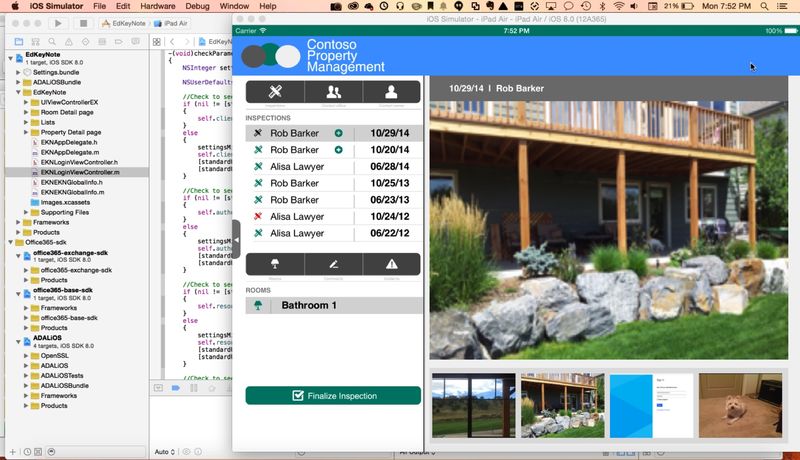Click the Bluetooth icon in menu bar
This screenshot has height=460, width=800.
pos(603,6)
